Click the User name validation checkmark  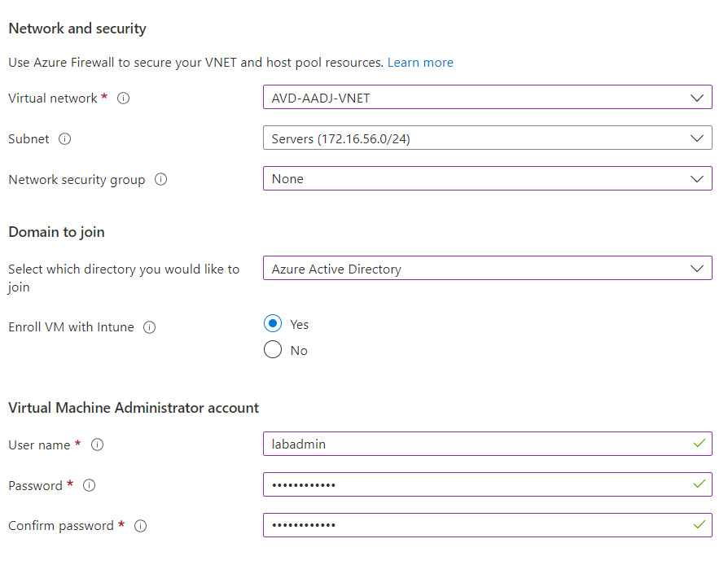[698, 444]
